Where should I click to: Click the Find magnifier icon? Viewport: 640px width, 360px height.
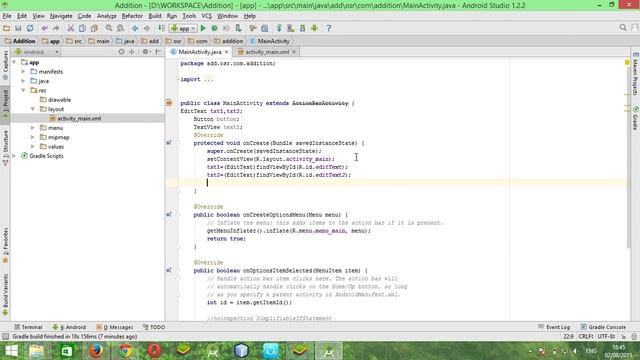[109, 28]
